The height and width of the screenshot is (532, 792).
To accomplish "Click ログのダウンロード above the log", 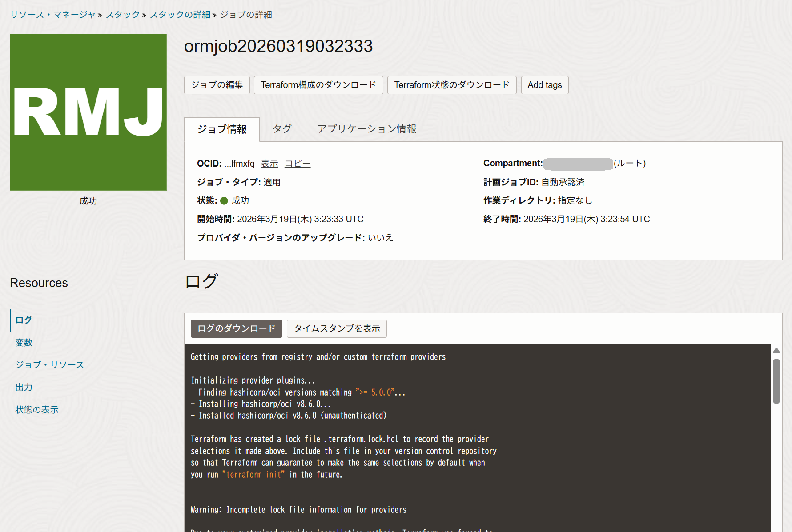I will pos(236,328).
